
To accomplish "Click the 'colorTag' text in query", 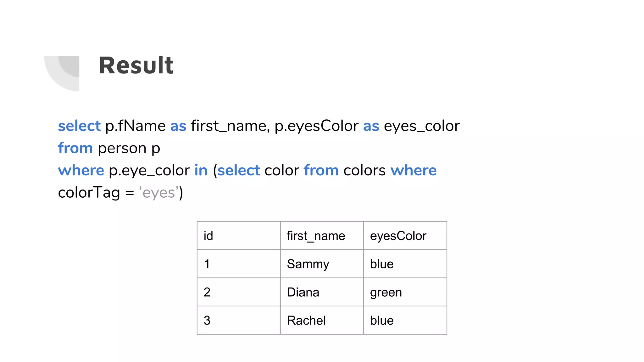I will pyautogui.click(x=89, y=193).
